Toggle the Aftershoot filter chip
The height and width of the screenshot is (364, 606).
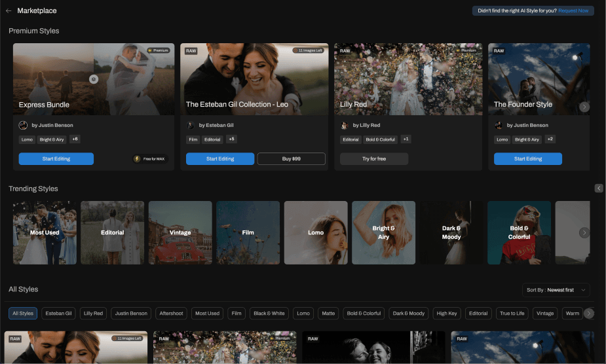[172, 314]
